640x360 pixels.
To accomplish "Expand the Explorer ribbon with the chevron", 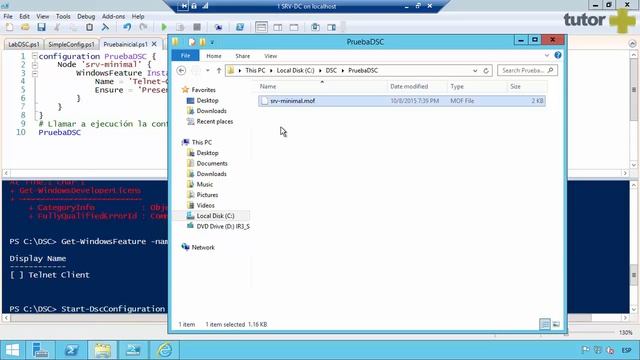I will (547, 55).
